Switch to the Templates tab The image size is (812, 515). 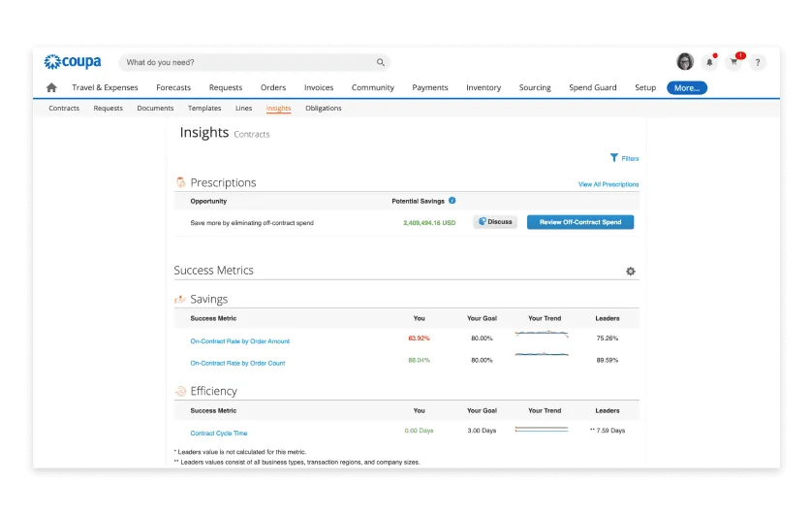click(204, 109)
